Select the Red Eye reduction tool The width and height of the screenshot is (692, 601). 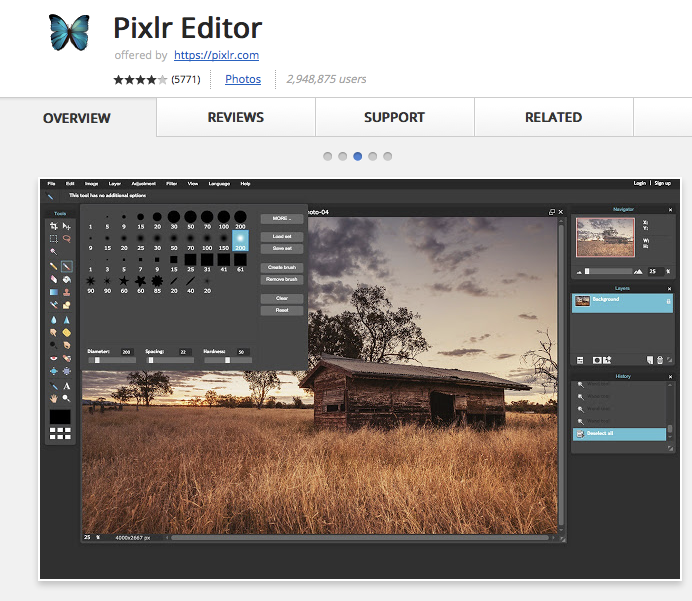(x=54, y=358)
